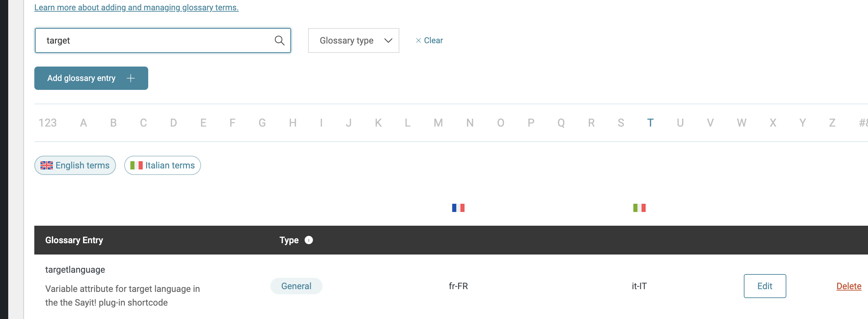
Task: Filter glossary by 123
Action: click(x=48, y=123)
